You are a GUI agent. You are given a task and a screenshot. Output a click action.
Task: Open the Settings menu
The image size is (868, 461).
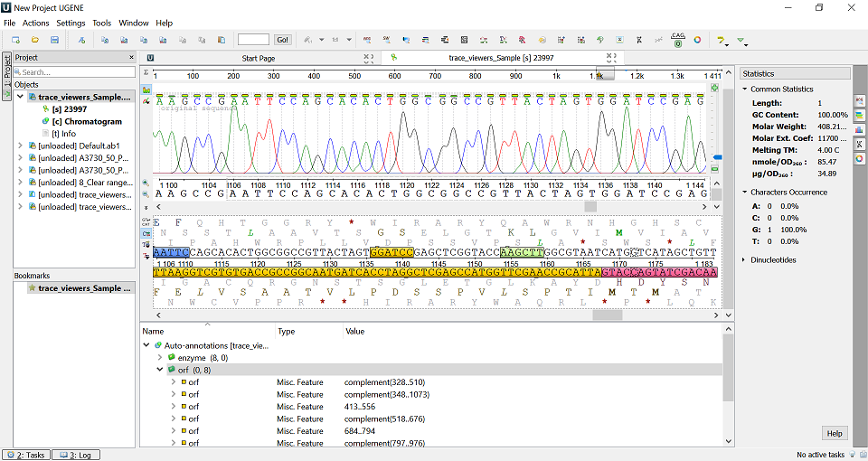pyautogui.click(x=71, y=23)
